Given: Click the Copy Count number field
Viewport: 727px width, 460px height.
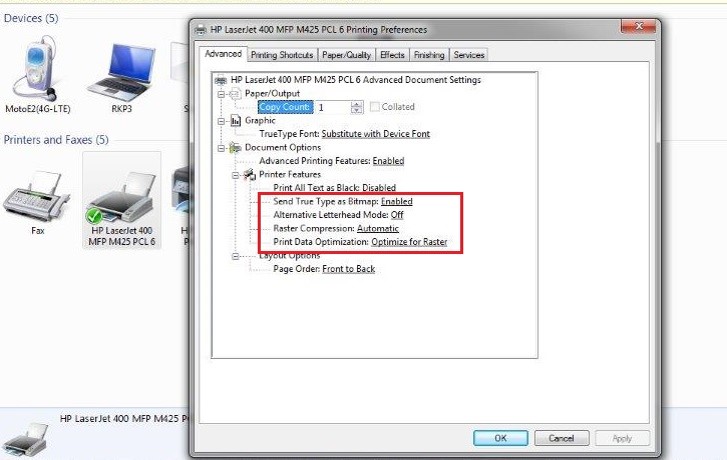Looking at the screenshot, I should point(333,107).
